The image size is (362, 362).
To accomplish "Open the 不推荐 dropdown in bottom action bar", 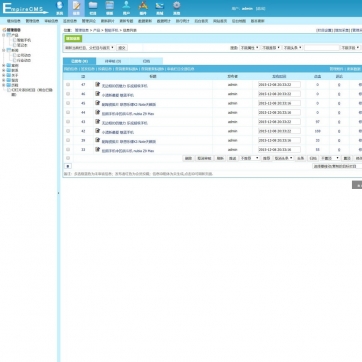I will pos(250,158).
